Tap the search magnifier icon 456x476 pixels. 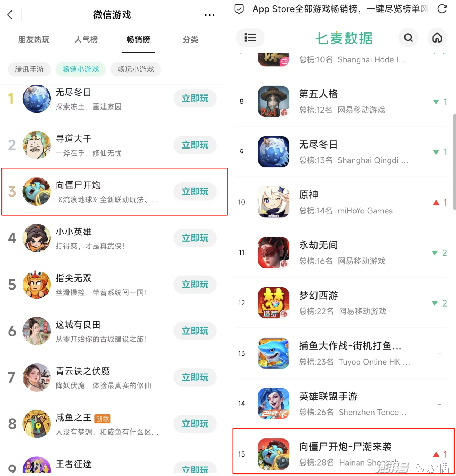(x=408, y=38)
